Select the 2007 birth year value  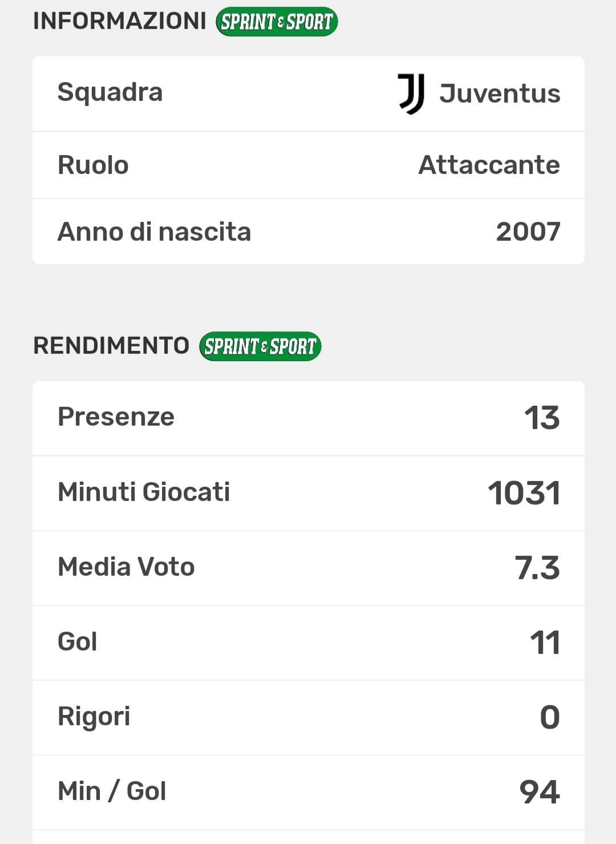point(528,232)
